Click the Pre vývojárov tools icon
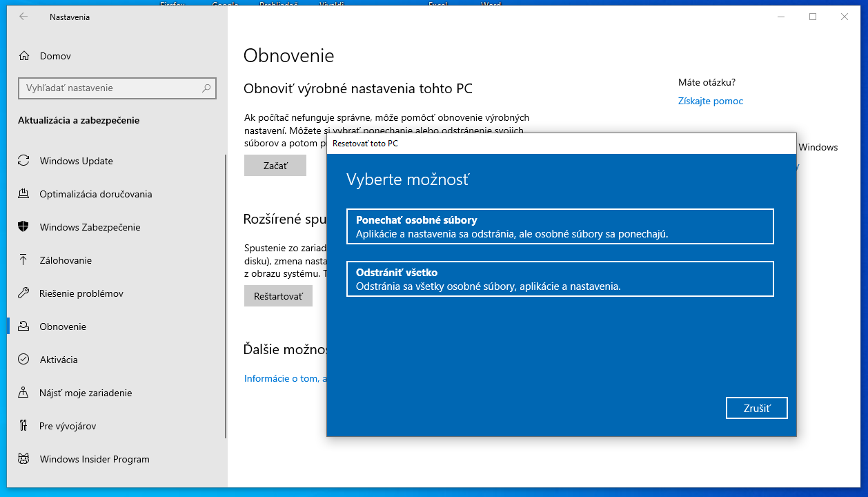868x497 pixels. [24, 426]
